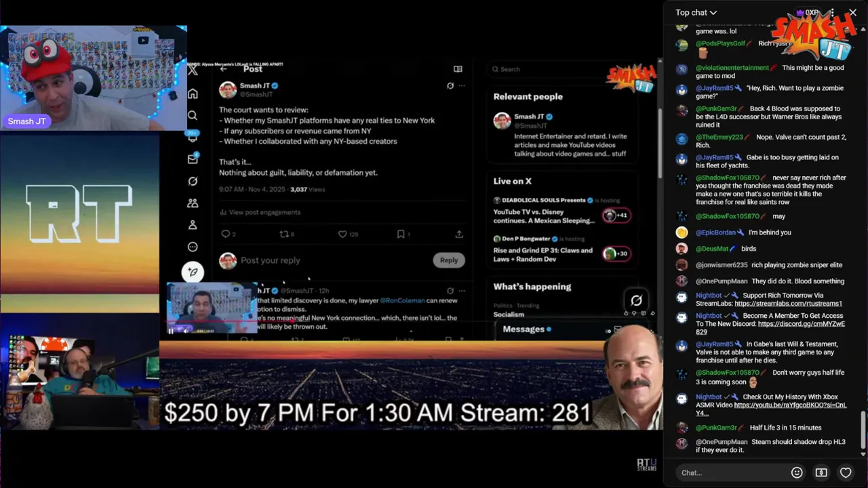Open Super Chat dollar icon in chat bar
Screen dimensions: 868x488
[x=821, y=472]
